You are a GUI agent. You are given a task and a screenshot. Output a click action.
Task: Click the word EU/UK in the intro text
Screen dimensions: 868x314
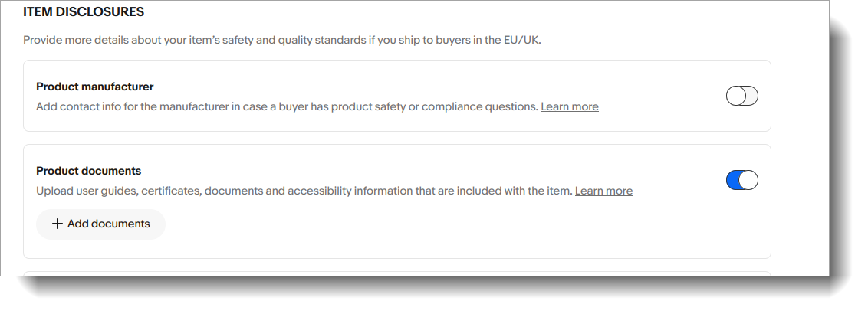tap(522, 40)
